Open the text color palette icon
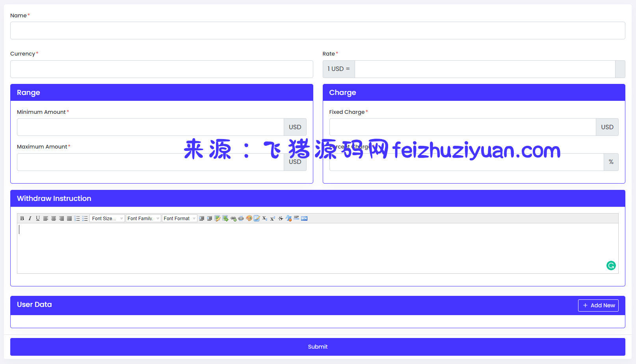The width and height of the screenshot is (636, 364). click(249, 218)
